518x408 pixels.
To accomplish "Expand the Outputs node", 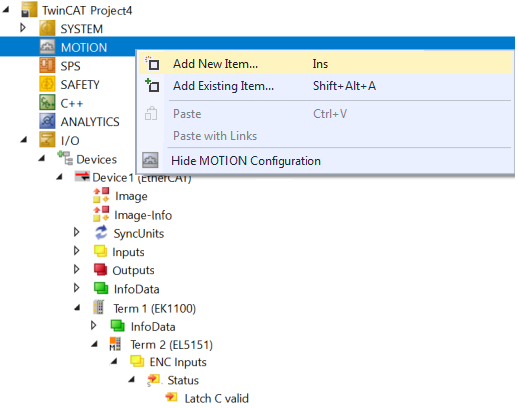I will point(76,269).
